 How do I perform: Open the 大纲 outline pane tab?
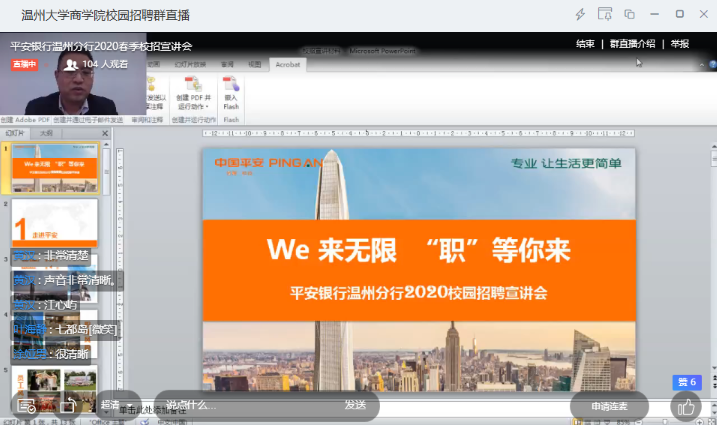47,133
